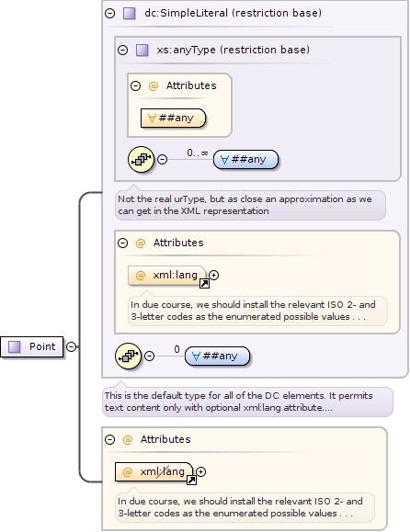
Task: Click sequence compositor icon inside xs:anyType
Action: tap(141, 159)
